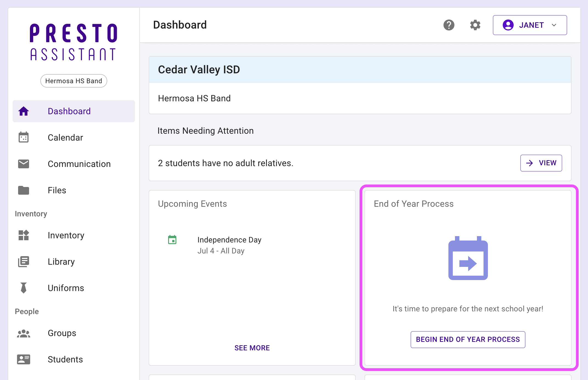Open settings via the gear icon
588x380 pixels.
475,25
